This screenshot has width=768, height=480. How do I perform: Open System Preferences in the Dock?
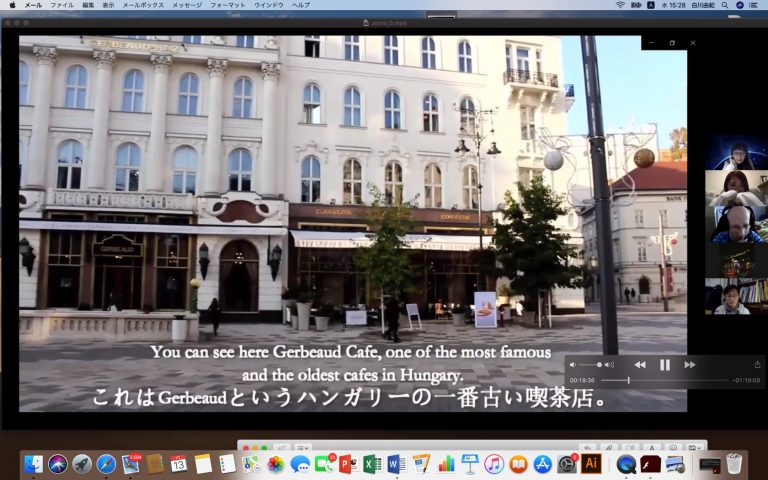[x=567, y=463]
